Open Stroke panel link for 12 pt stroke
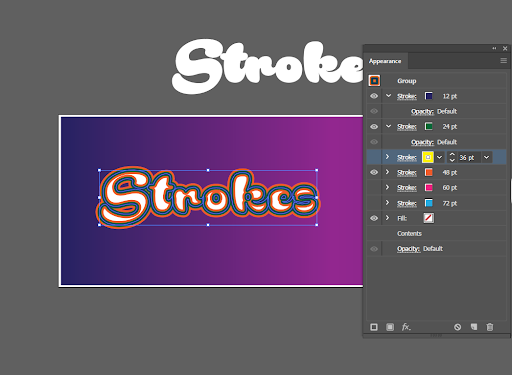512x375 pixels. coord(407,96)
